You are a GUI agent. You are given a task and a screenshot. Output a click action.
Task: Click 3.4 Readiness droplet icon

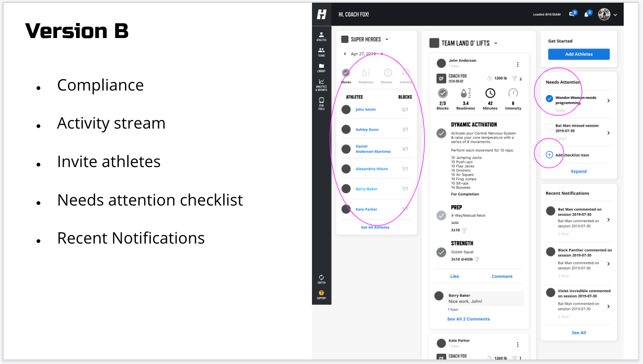[x=465, y=93]
